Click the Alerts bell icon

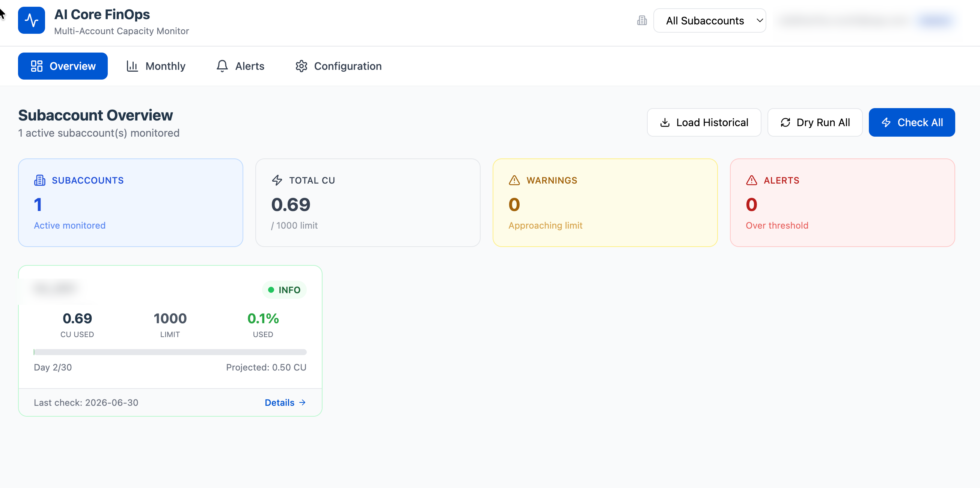(x=222, y=66)
